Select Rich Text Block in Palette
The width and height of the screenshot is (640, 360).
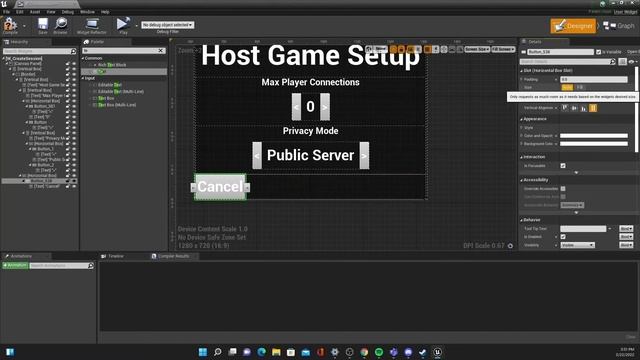coord(112,65)
